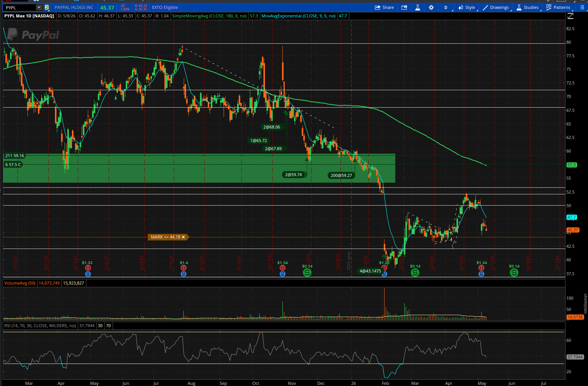
Task: Click the earnings phone icon under $1.33
Action: [88, 268]
